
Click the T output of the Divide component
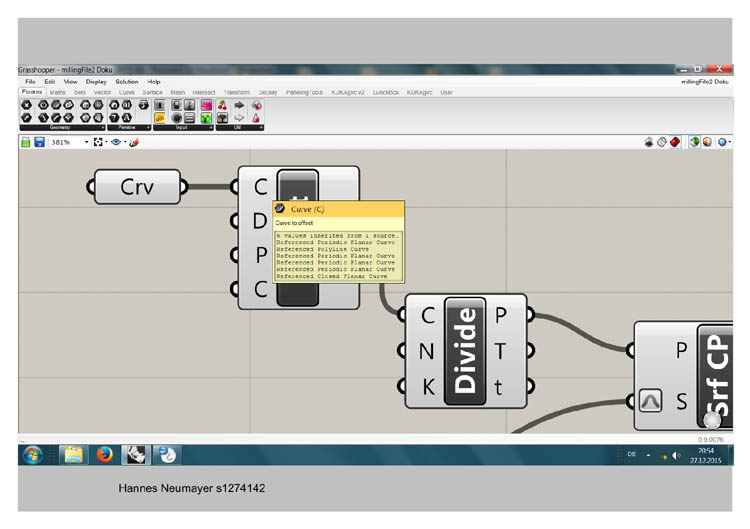(x=500, y=351)
